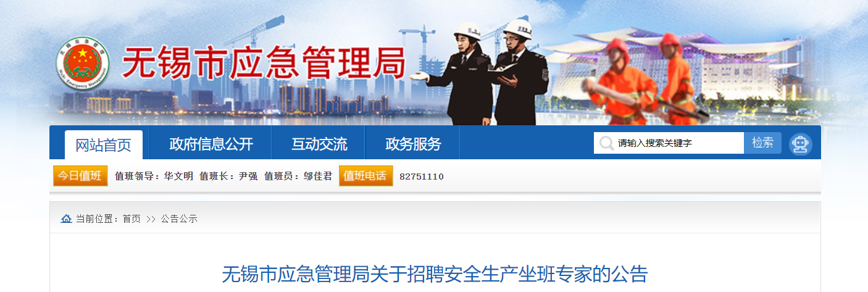Open the 政府信息公开 menu

click(211, 144)
